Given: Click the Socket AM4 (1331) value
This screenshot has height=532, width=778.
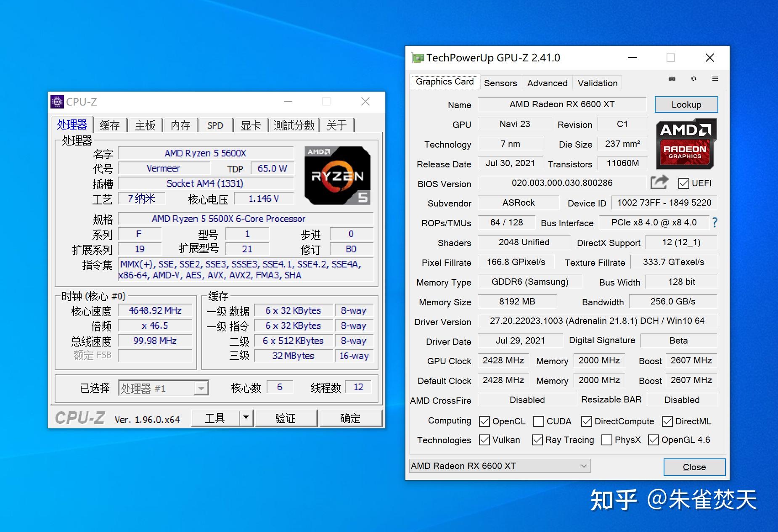Looking at the screenshot, I should click(x=206, y=183).
